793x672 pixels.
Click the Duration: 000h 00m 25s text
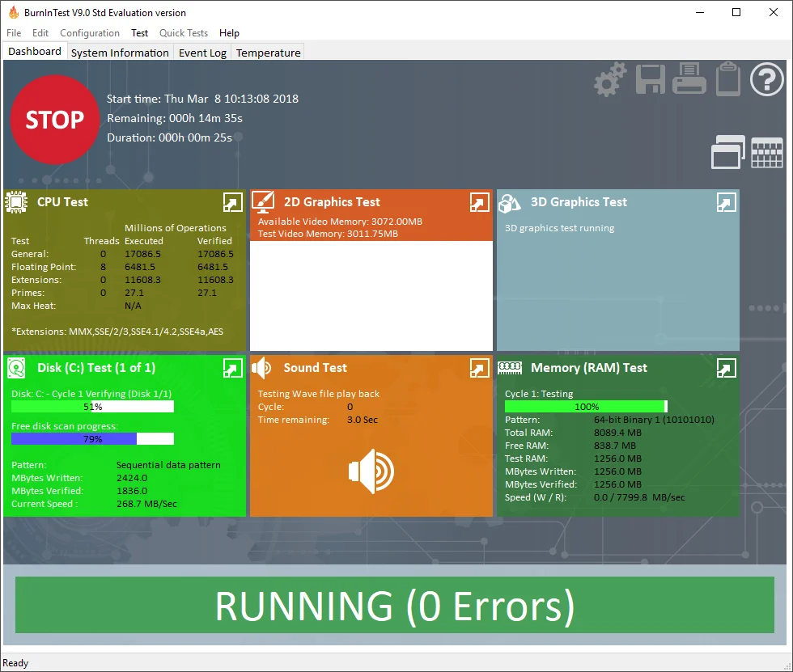point(169,138)
